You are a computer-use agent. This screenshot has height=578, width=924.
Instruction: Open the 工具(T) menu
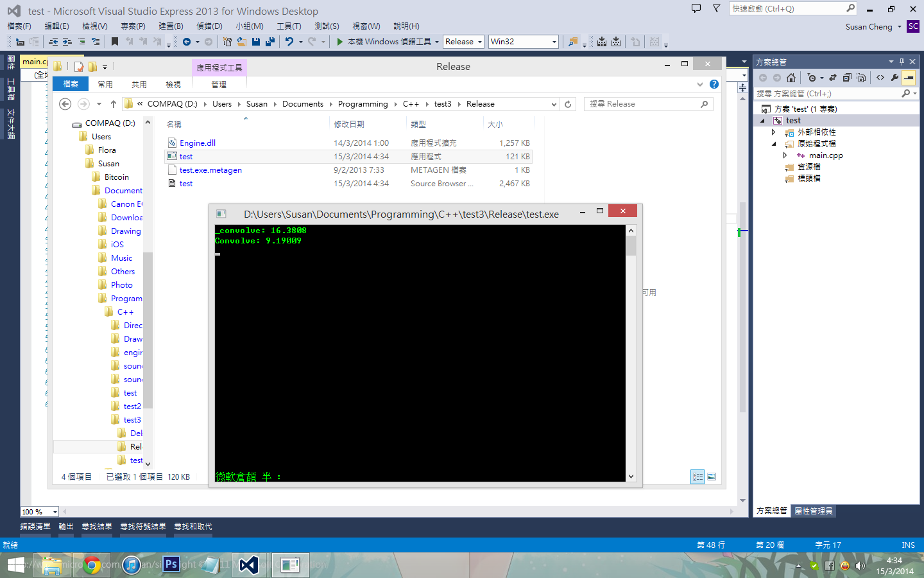point(289,26)
